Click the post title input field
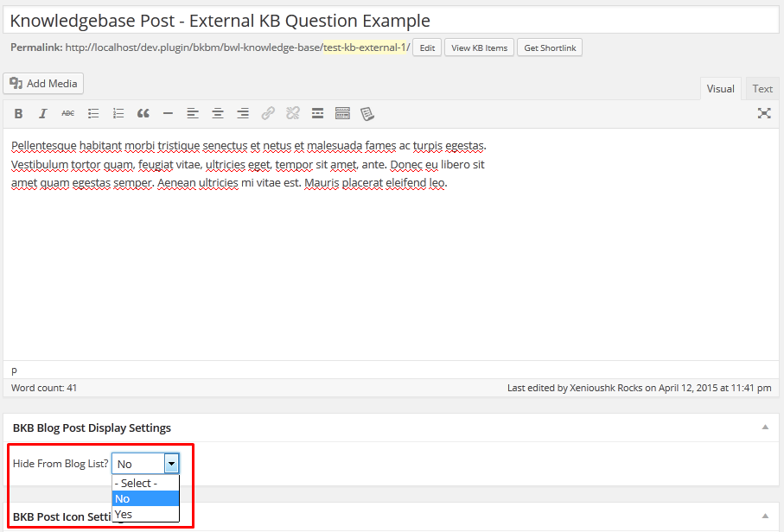784x532 pixels. 391,21
